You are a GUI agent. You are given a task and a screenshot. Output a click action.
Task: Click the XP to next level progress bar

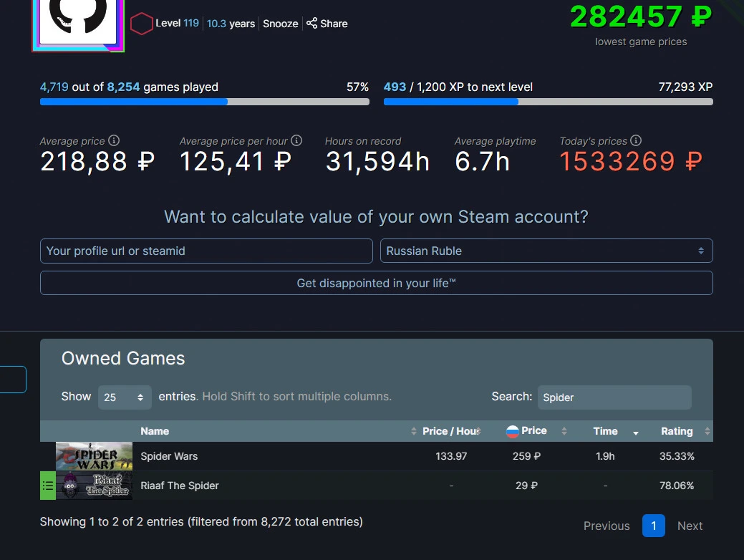tap(548, 102)
